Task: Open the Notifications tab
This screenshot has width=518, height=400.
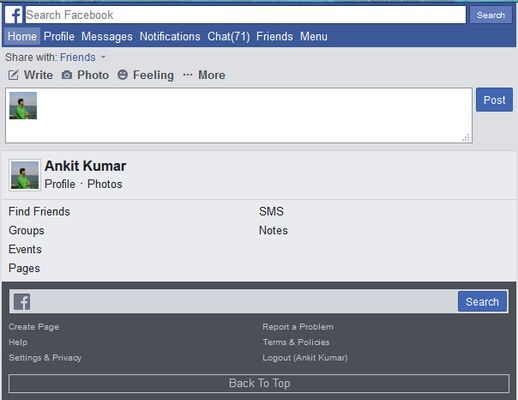Action: pos(170,36)
